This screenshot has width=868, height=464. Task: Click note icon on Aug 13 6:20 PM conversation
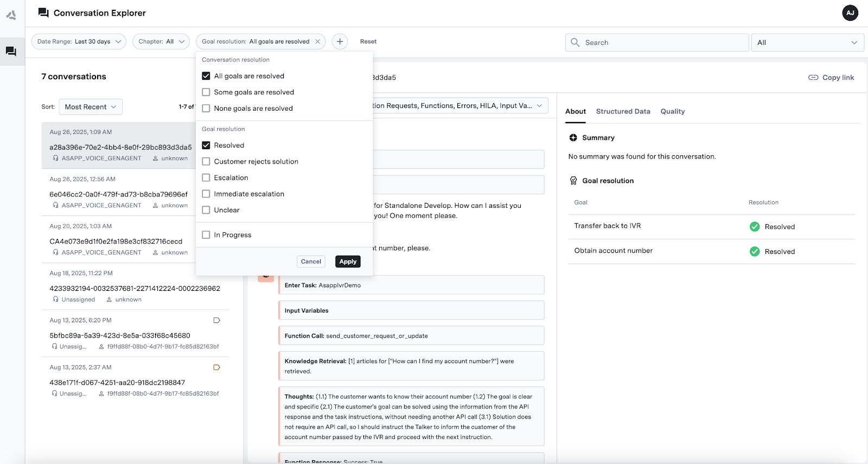216,320
